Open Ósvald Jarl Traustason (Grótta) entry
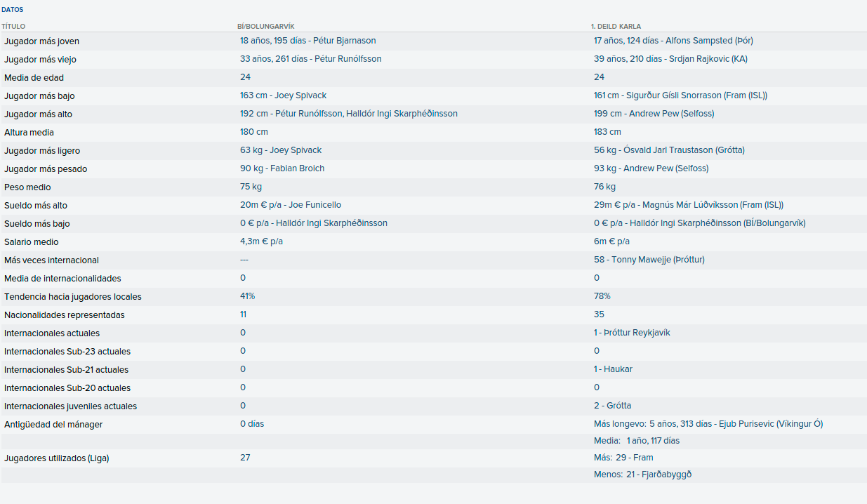 click(x=669, y=150)
